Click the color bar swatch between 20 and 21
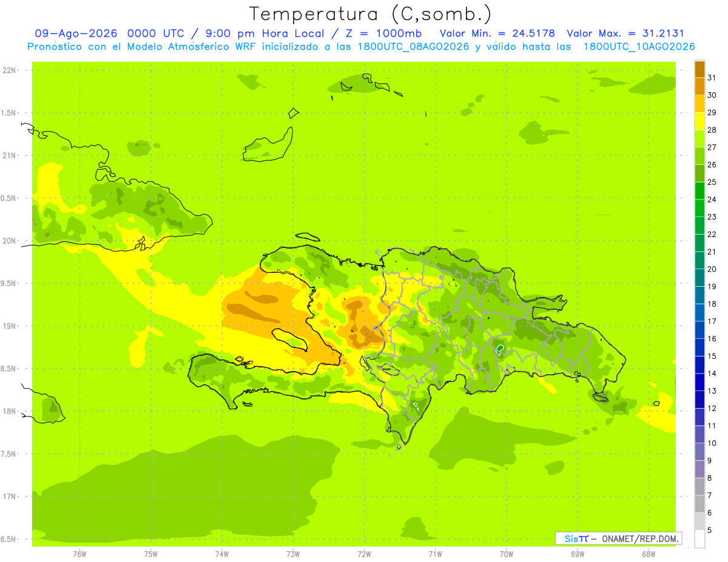Screen dimensions: 728x562 pos(699,261)
